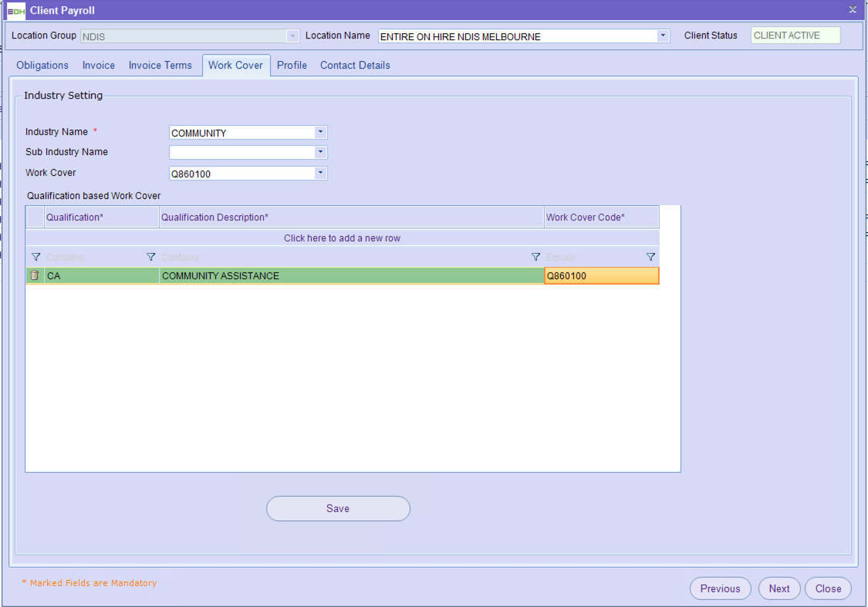Expand the Industry Name dropdown
868x607 pixels.
point(321,133)
